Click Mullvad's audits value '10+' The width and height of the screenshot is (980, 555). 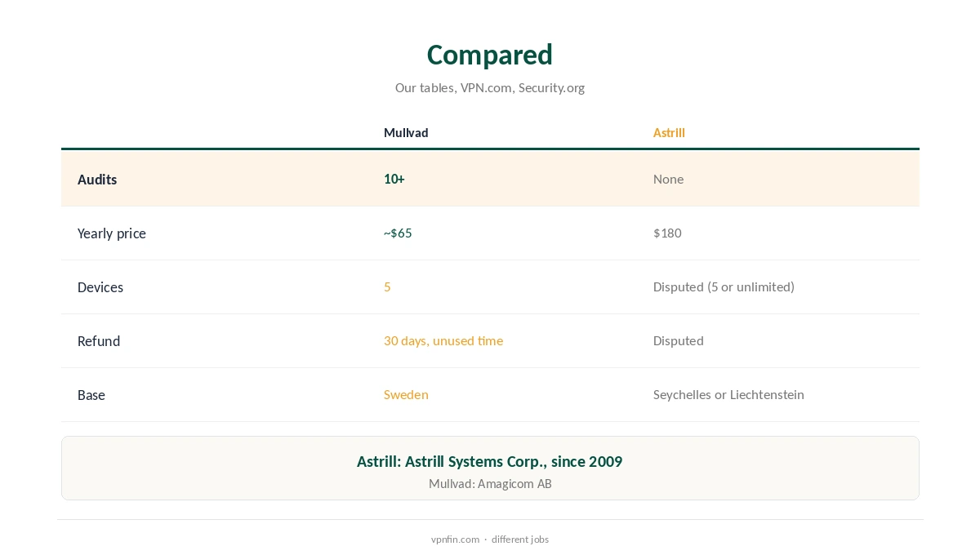click(394, 179)
